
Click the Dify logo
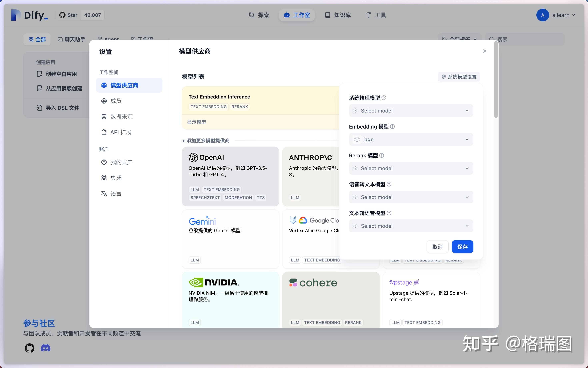point(28,15)
